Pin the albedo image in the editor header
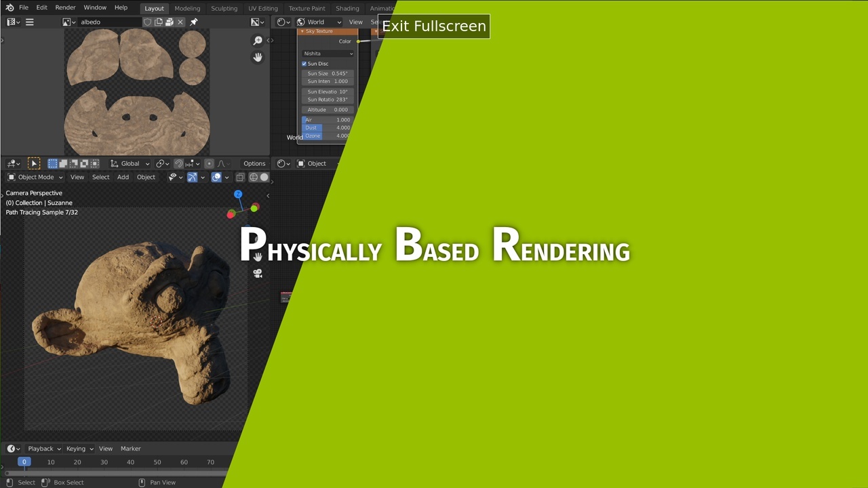The height and width of the screenshot is (488, 868). coord(193,22)
